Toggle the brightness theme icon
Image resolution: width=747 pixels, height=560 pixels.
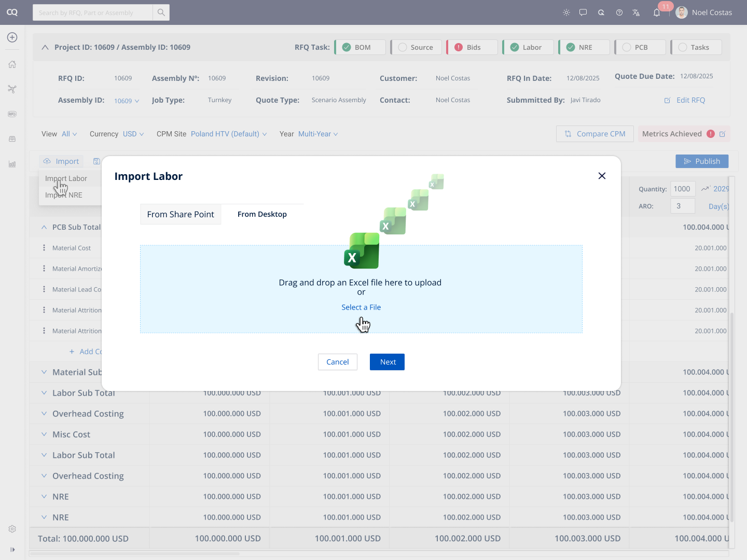(x=566, y=12)
